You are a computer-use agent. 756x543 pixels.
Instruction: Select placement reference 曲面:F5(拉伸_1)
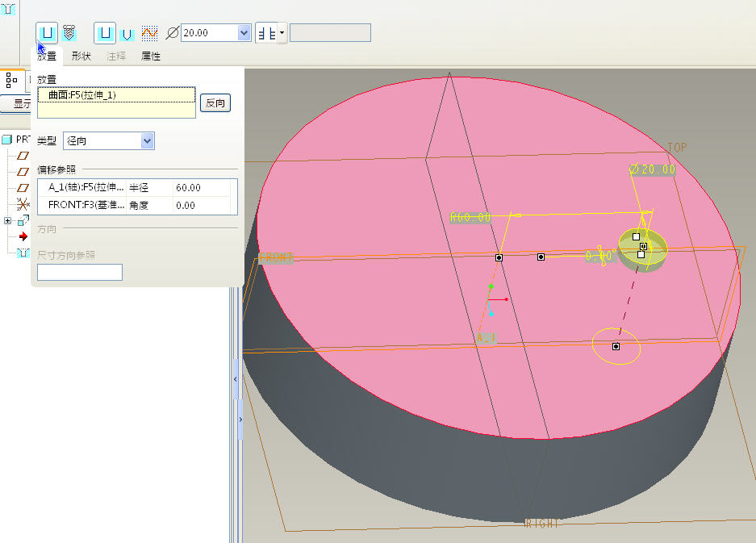coord(116,95)
